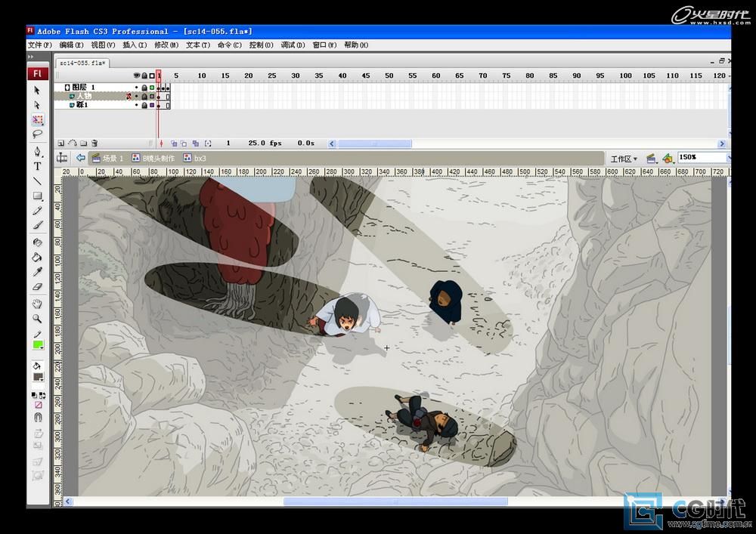Toggle the outline square of layer 群1

coord(152,105)
